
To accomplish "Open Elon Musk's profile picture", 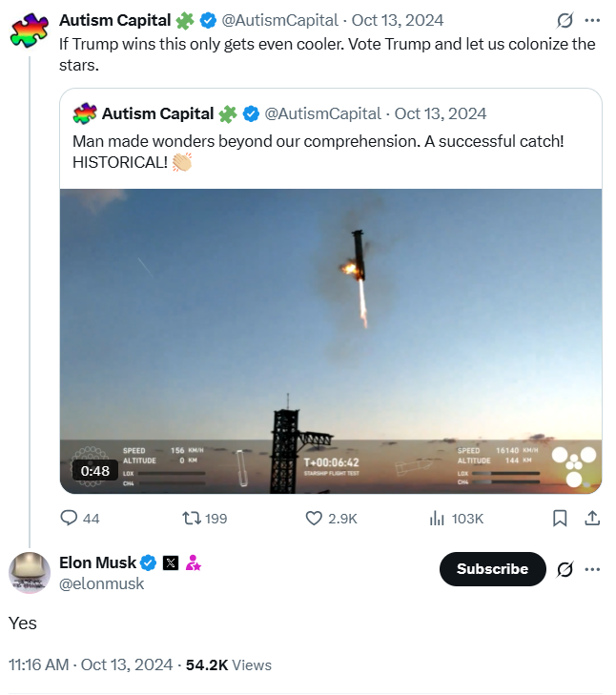I will (30, 573).
